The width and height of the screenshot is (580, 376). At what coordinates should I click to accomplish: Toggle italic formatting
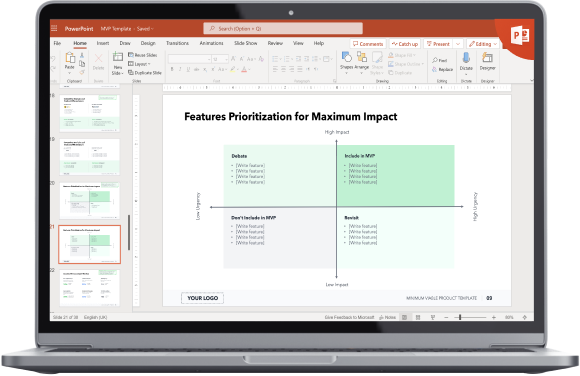coord(180,69)
